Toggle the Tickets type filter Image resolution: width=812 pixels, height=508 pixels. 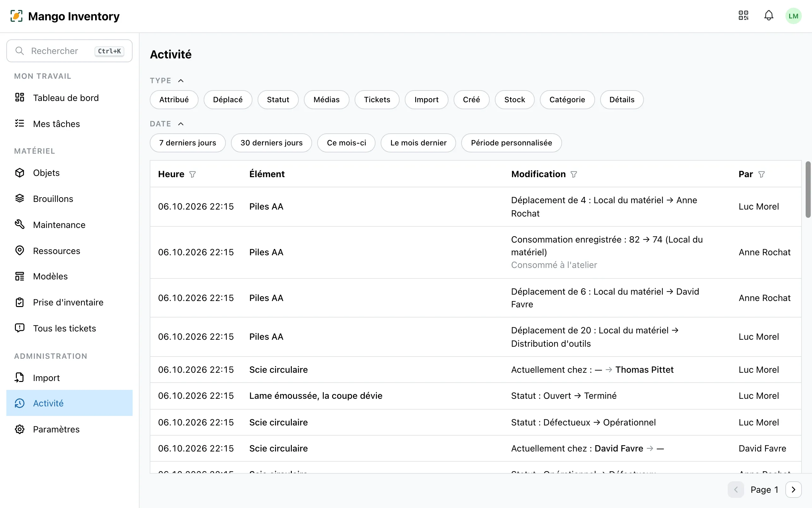377,100
